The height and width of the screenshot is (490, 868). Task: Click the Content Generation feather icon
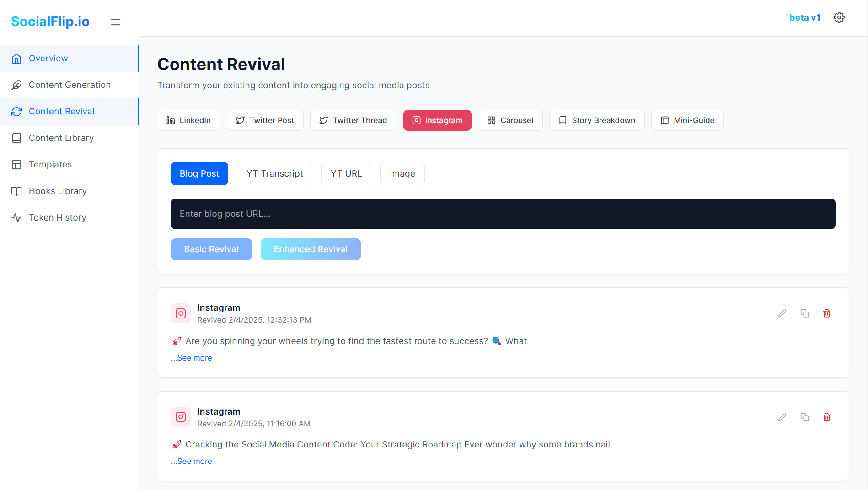tap(16, 85)
